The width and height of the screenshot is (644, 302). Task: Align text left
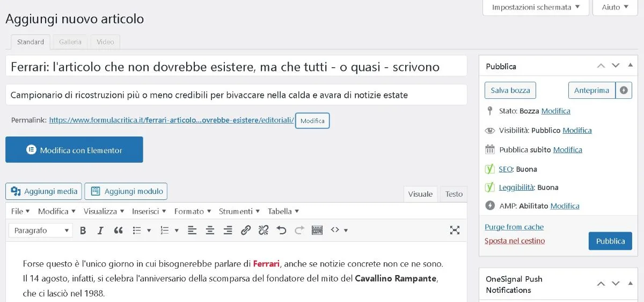click(192, 231)
